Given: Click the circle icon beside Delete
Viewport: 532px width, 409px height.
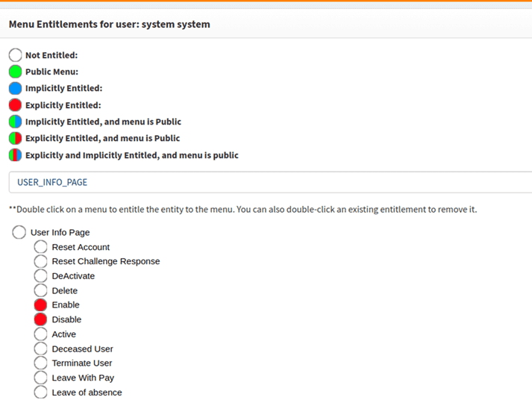Looking at the screenshot, I should tap(41, 290).
